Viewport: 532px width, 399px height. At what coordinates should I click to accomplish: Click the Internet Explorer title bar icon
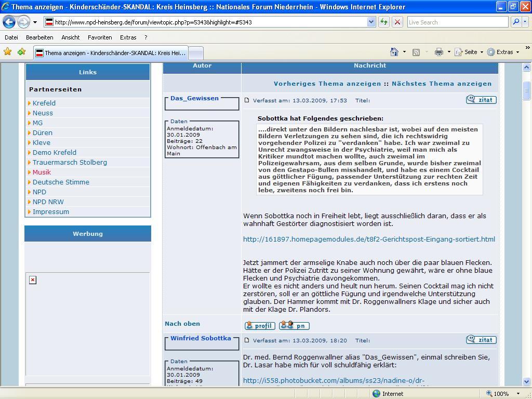click(x=5, y=6)
